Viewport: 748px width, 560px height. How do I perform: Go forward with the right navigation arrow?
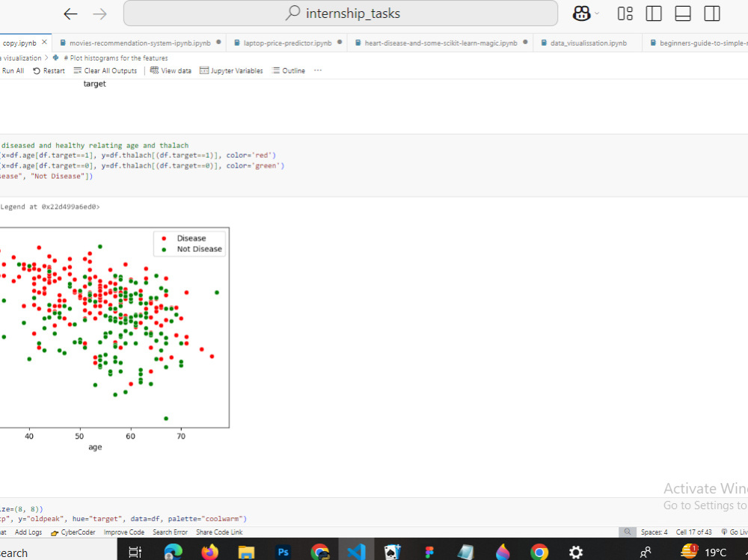click(x=99, y=14)
